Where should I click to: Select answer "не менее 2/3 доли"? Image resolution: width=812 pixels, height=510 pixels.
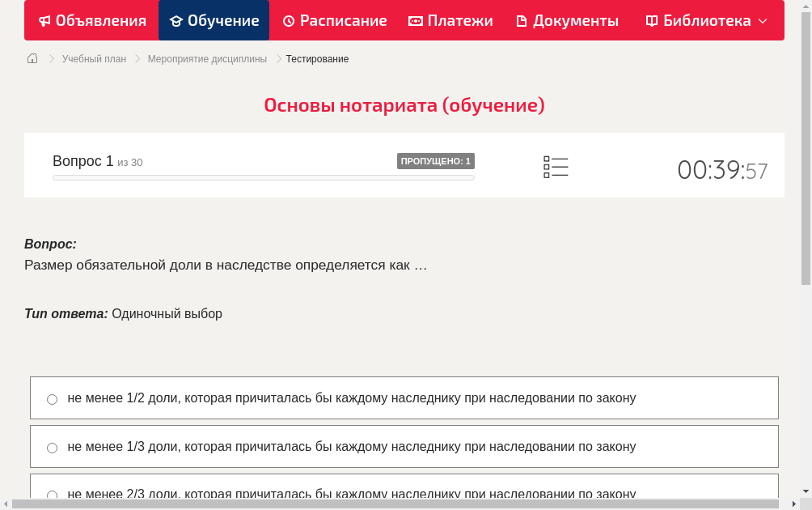(x=52, y=495)
